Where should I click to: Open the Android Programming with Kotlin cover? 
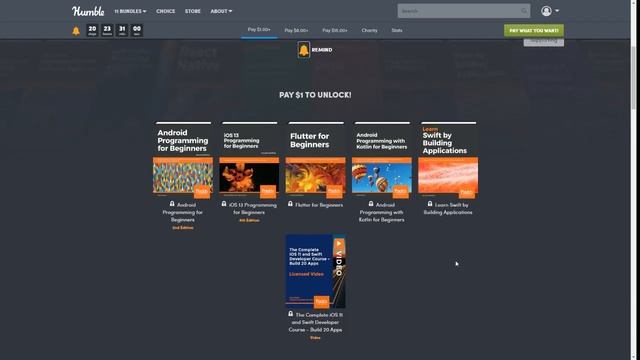coord(382,160)
